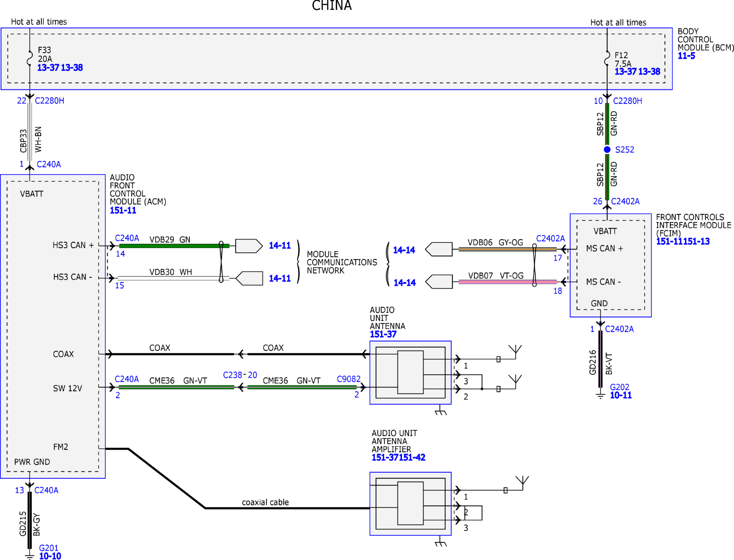Click the 'C2402A' label at pin 26
The image size is (734, 560).
pos(625,201)
